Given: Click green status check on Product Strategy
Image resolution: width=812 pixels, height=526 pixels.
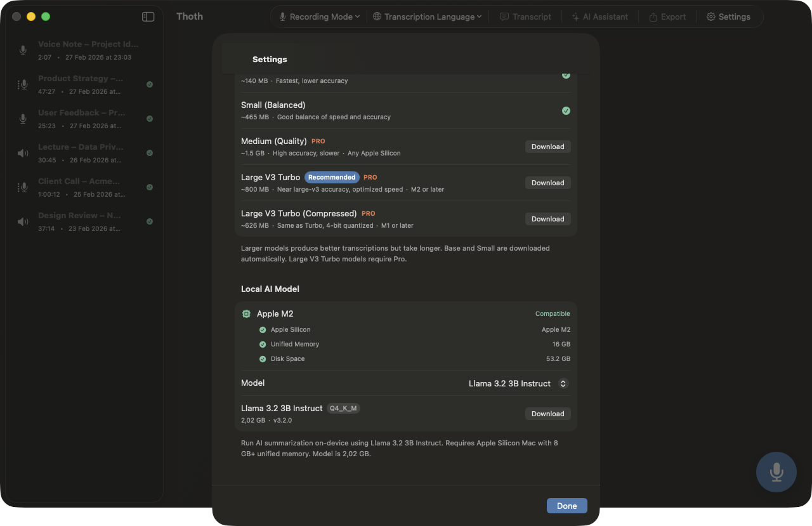Looking at the screenshot, I should (x=150, y=84).
